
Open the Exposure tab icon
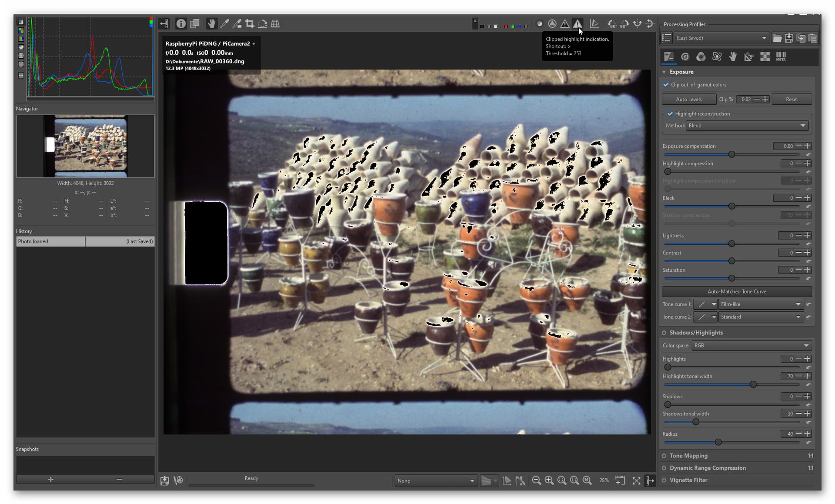click(668, 57)
